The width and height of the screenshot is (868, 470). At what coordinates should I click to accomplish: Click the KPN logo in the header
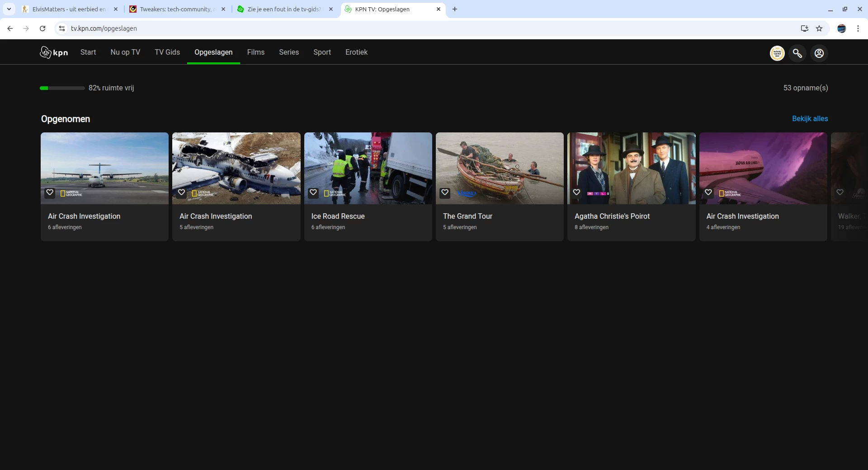tap(54, 52)
